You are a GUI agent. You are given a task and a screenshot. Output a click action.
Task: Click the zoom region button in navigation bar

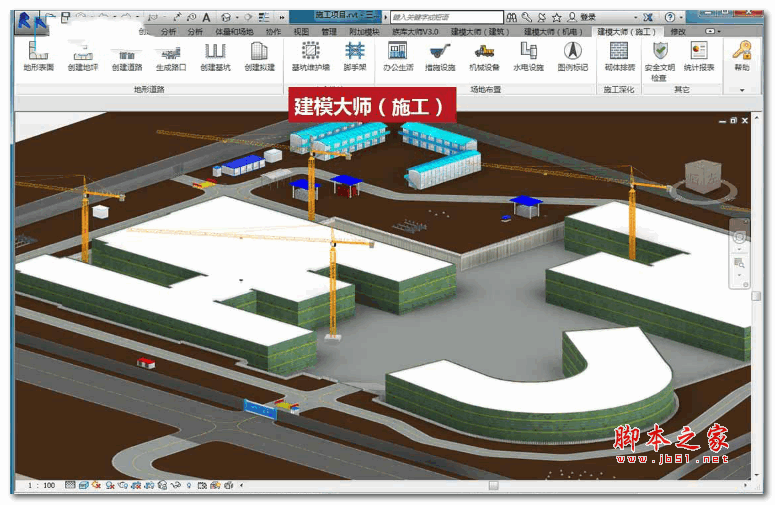739,263
